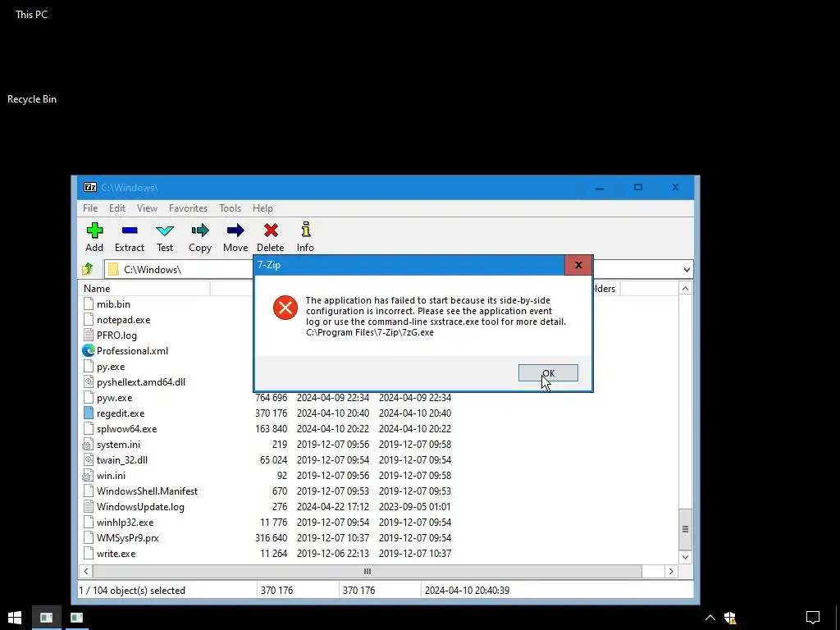Select the WindowsShell.Manifest file
This screenshot has height=630, width=840.
point(147,491)
